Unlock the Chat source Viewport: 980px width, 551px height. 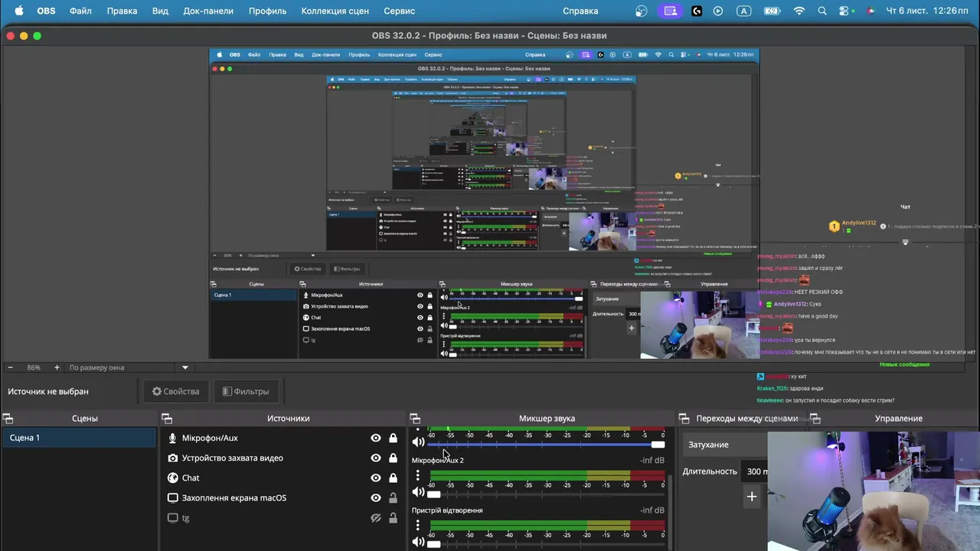(393, 478)
